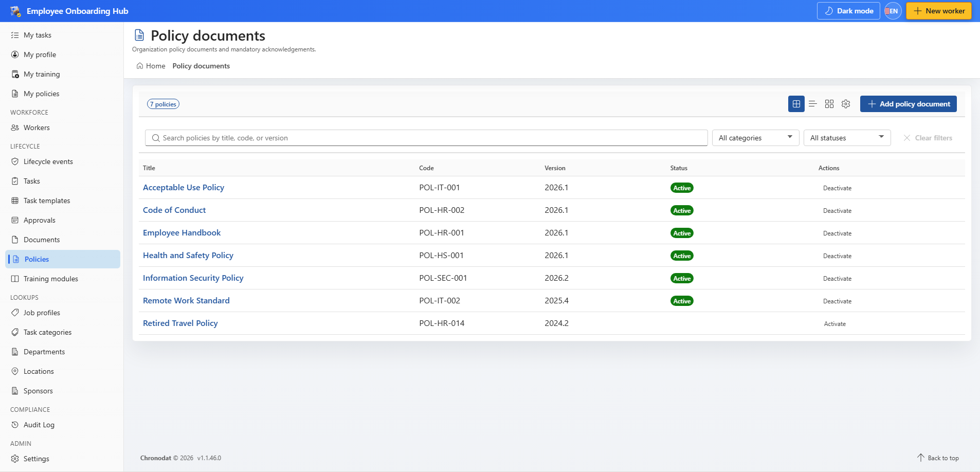Image resolution: width=980 pixels, height=472 pixels.
Task: Click the language EN globe icon
Action: pos(893,11)
